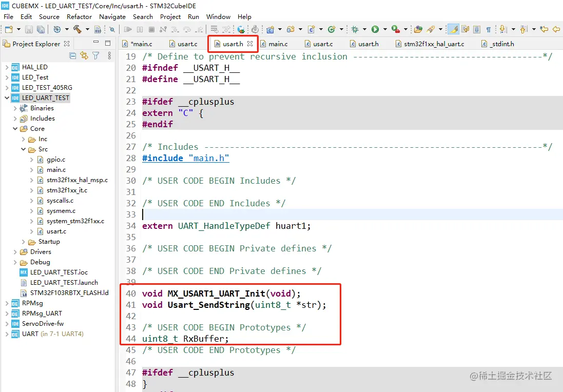Click the binary 010 file icon
This screenshot has height=392, width=563.
pos(98,29)
